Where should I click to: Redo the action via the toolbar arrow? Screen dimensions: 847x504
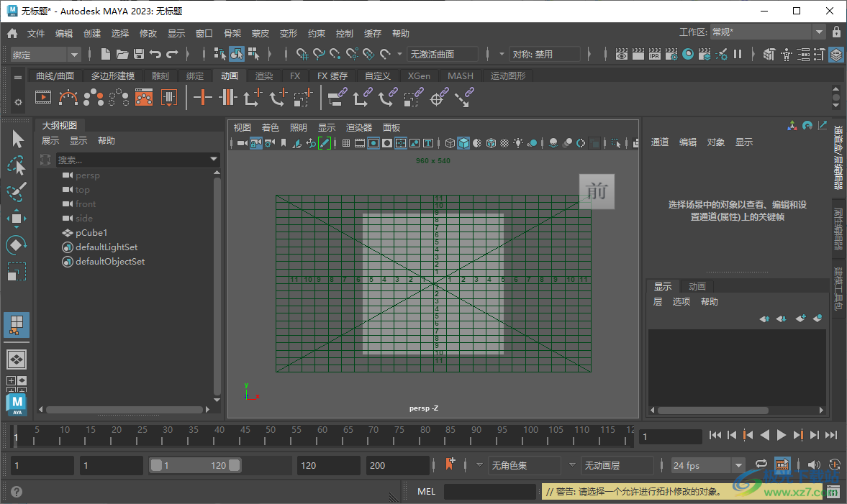point(172,54)
